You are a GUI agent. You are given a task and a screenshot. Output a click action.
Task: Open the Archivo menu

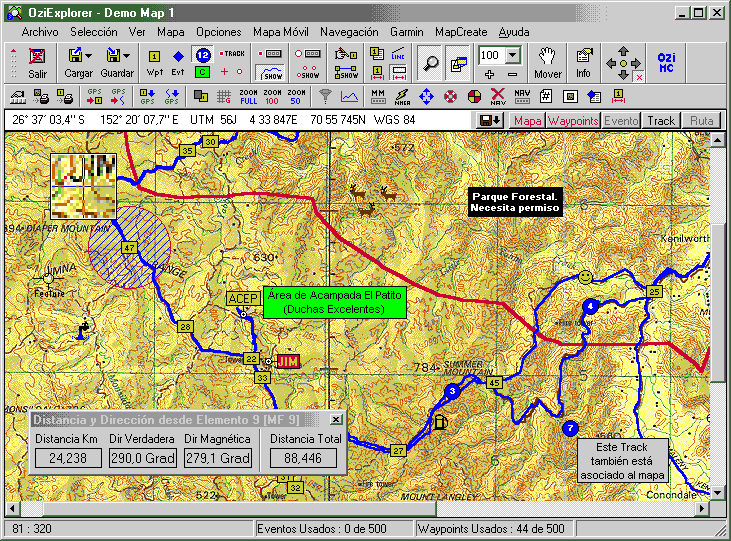point(40,32)
